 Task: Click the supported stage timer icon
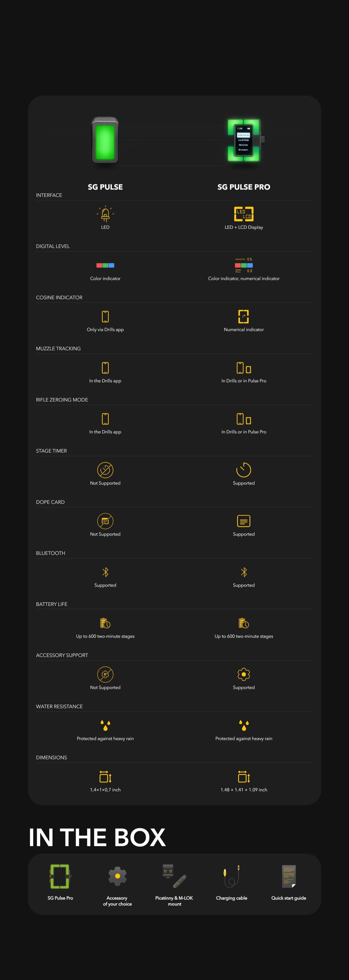point(244,470)
